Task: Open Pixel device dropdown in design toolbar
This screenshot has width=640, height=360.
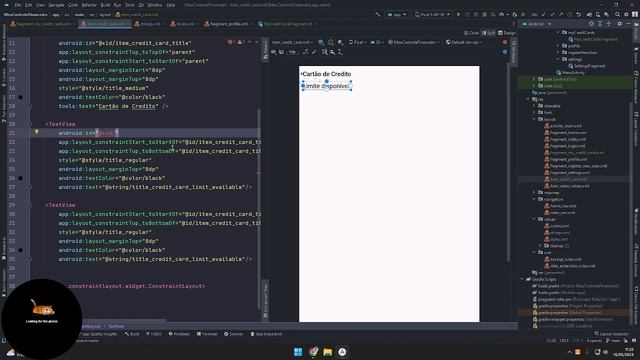Action: coord(357,42)
